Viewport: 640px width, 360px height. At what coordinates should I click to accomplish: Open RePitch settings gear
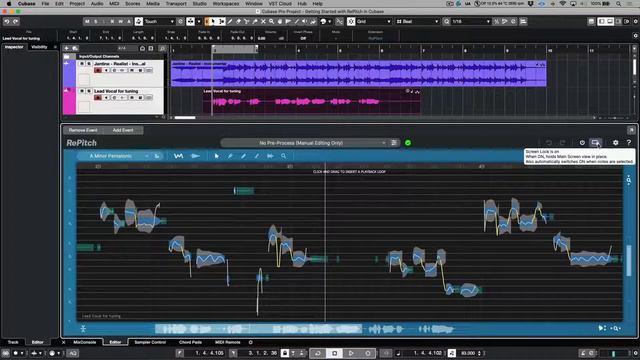[616, 142]
